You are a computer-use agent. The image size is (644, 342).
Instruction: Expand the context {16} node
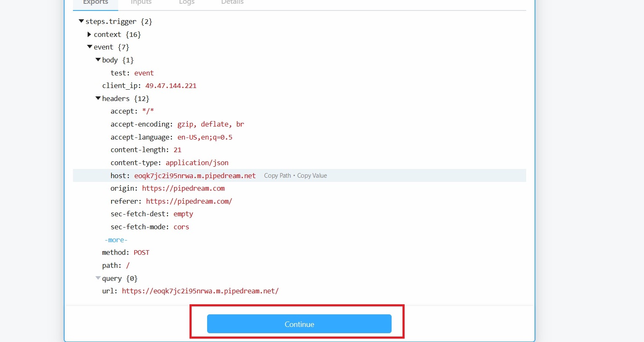click(89, 34)
